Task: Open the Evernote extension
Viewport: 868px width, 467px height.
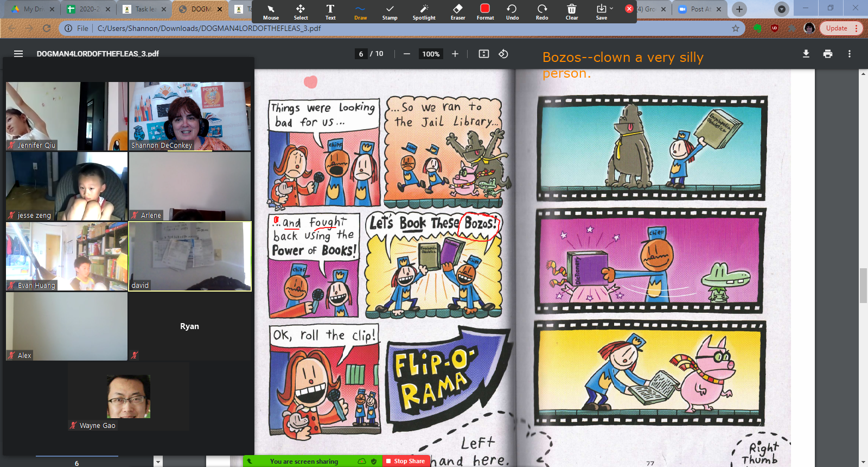Action: 758,28
